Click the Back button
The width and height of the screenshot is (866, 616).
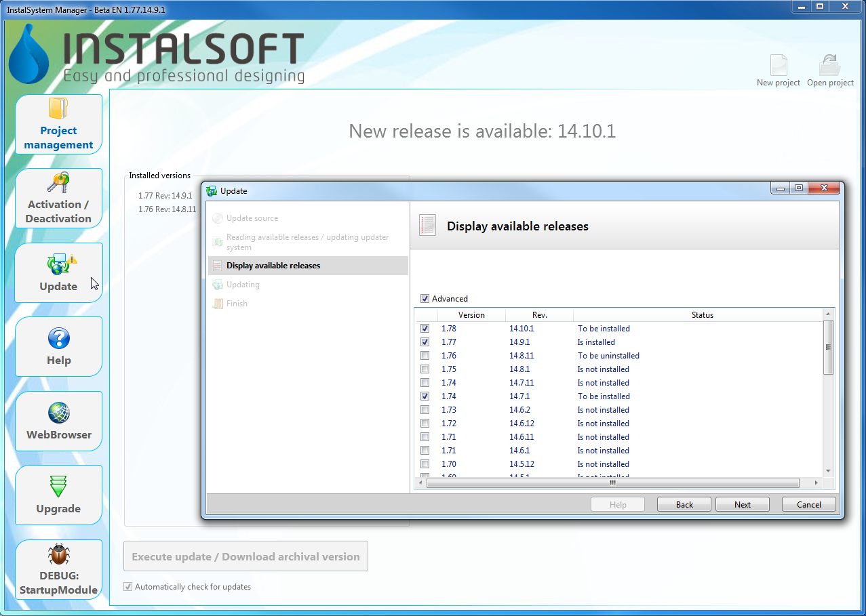[684, 504]
